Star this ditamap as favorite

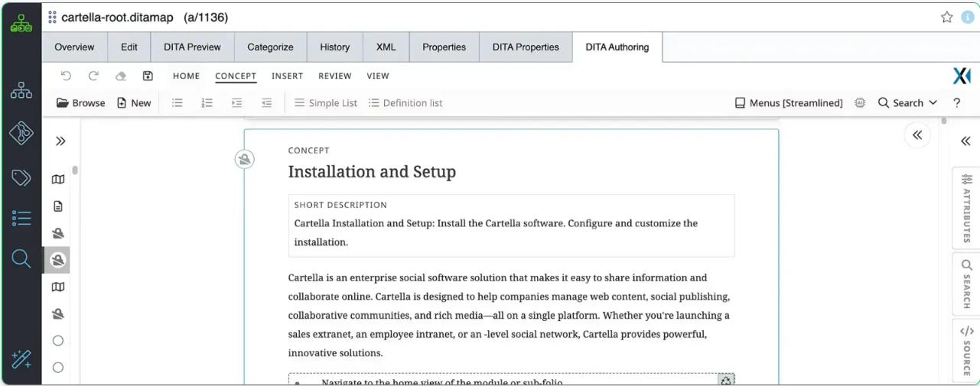pyautogui.click(x=946, y=17)
